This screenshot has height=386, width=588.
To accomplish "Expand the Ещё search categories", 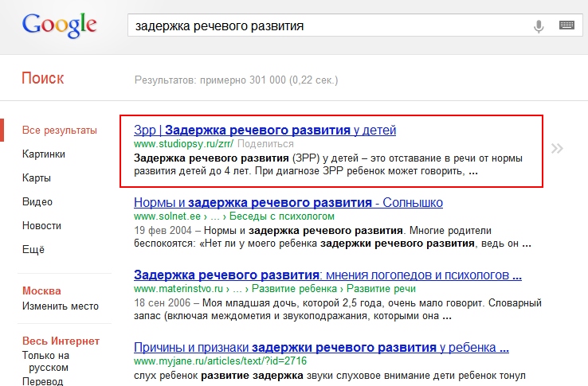I will (33, 250).
